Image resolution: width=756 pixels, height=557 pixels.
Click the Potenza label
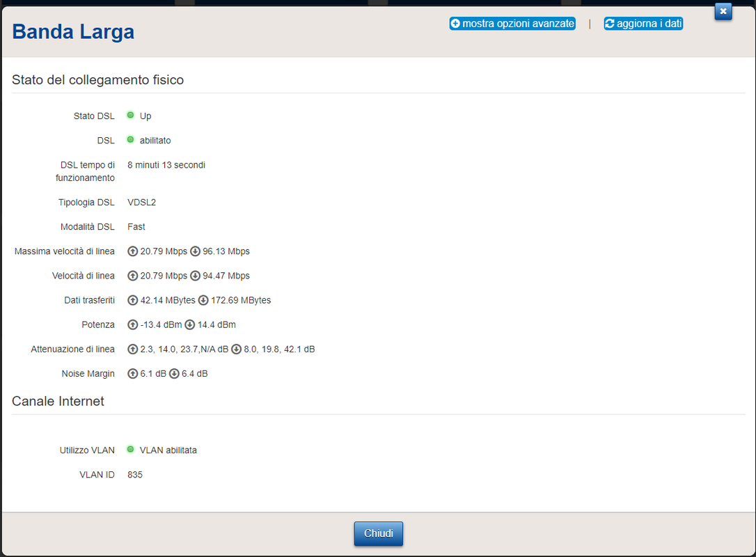98,325
